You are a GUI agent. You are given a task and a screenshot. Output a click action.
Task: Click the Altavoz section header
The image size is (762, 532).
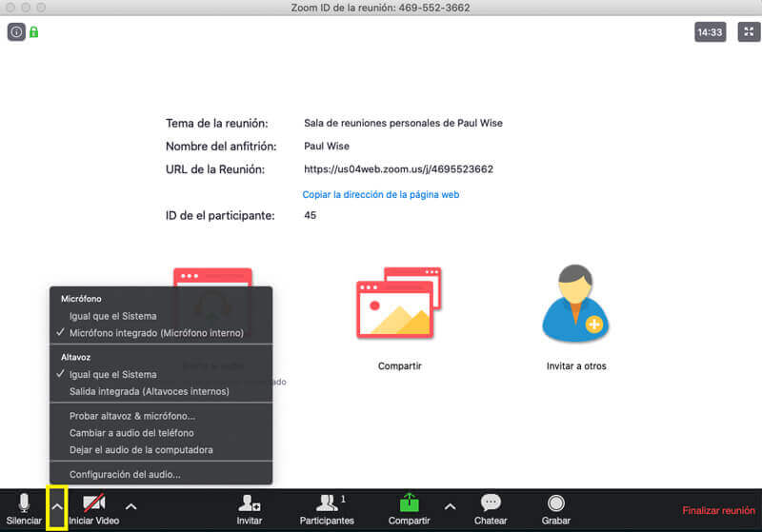[76, 357]
